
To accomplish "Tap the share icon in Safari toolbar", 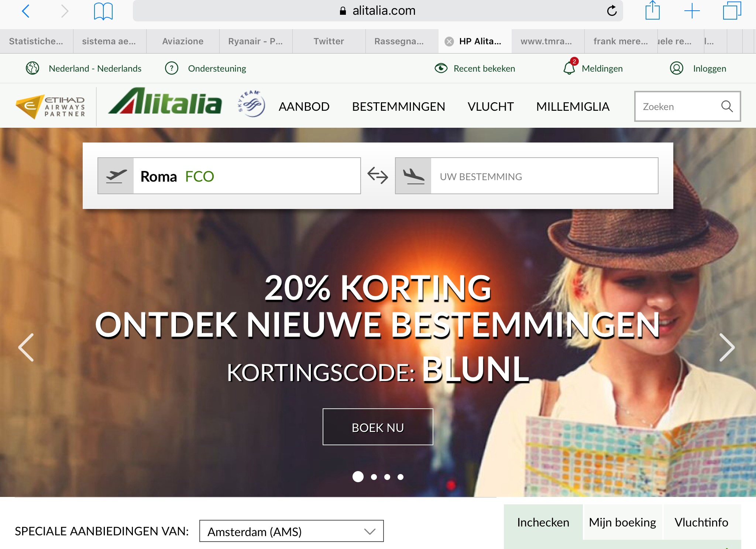I will pyautogui.click(x=652, y=10).
